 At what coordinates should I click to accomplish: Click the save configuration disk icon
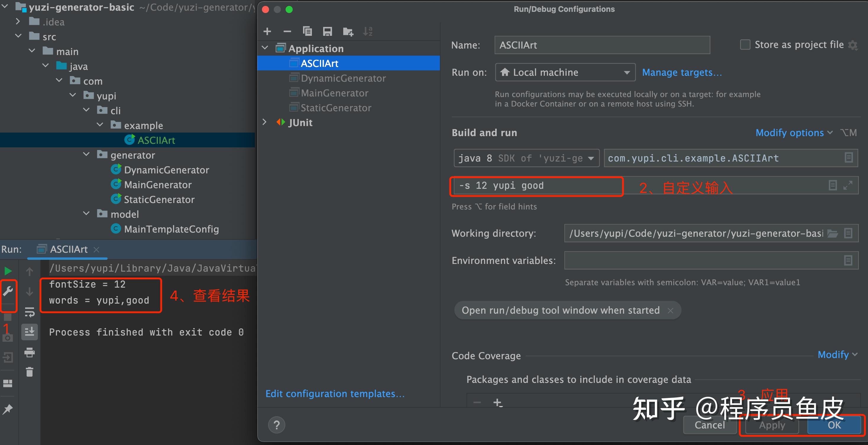[x=327, y=31]
